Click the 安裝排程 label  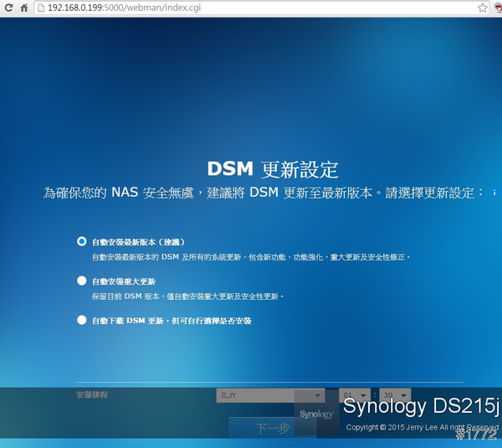tap(92, 394)
